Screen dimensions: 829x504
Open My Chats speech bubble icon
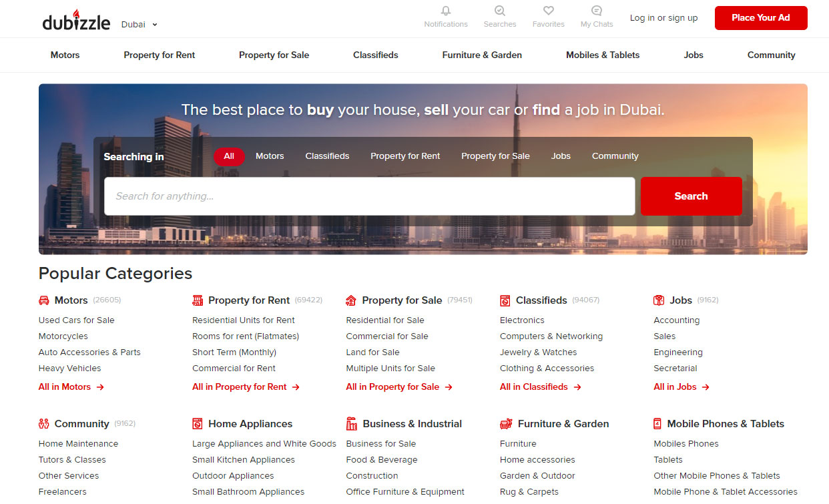596,11
